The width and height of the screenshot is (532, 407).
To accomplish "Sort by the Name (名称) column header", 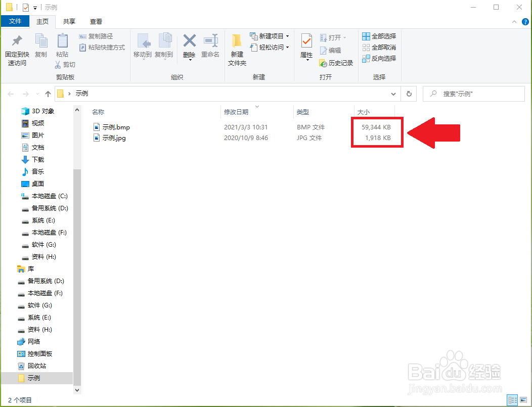I will coord(98,112).
